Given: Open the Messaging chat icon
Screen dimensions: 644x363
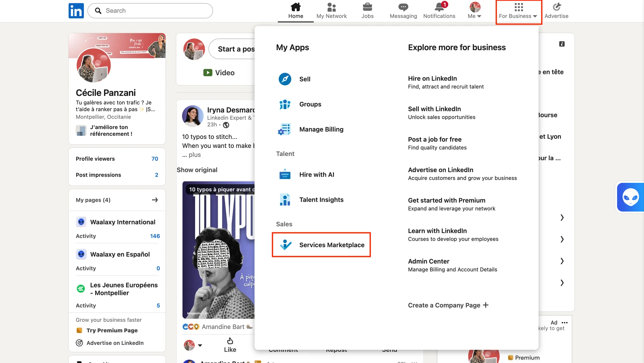Looking at the screenshot, I should [x=403, y=7].
